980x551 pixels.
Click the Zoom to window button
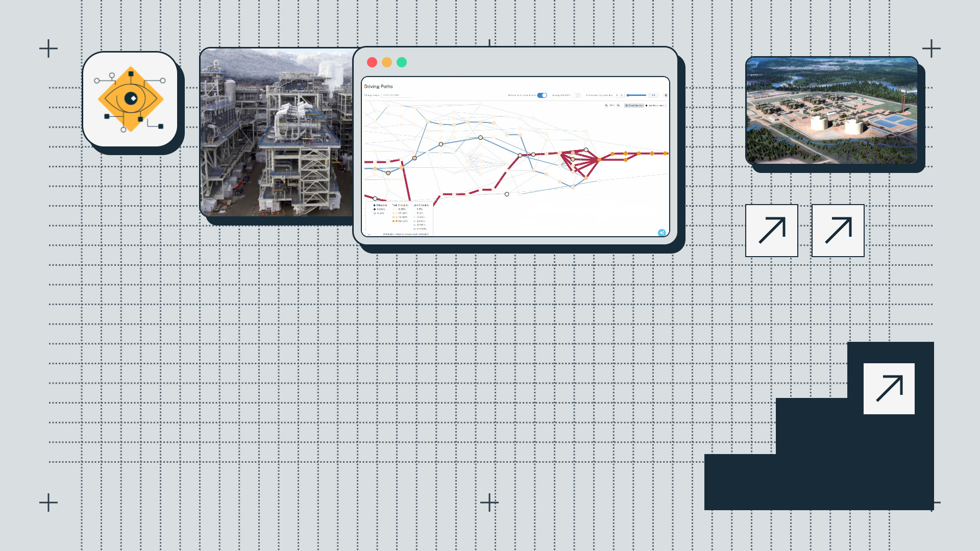634,105
